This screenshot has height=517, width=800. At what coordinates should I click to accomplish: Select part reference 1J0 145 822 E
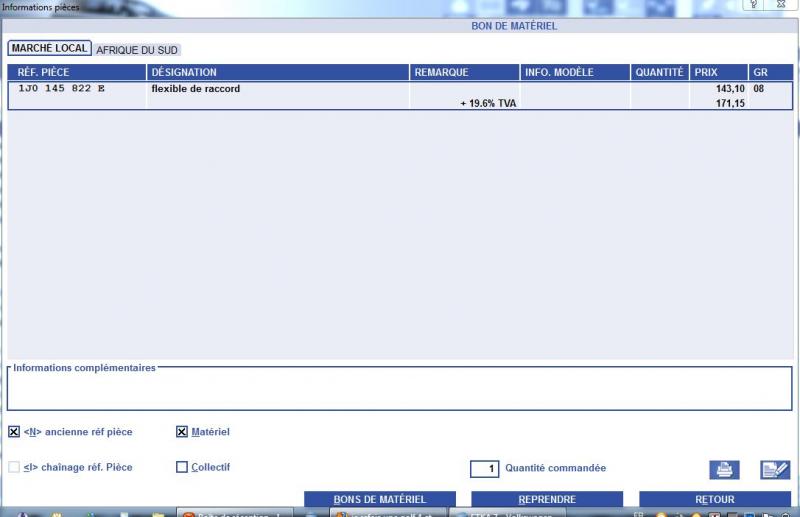tap(62, 88)
